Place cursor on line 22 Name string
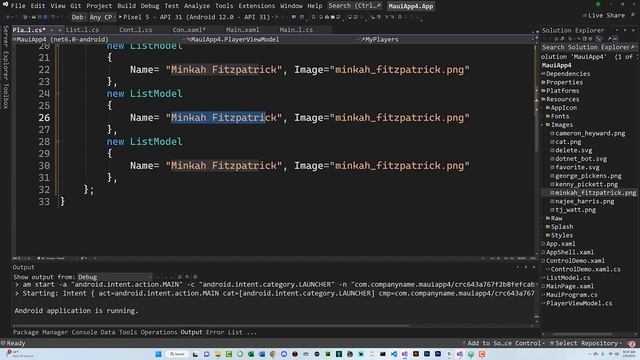The image size is (640, 360). tap(224, 70)
